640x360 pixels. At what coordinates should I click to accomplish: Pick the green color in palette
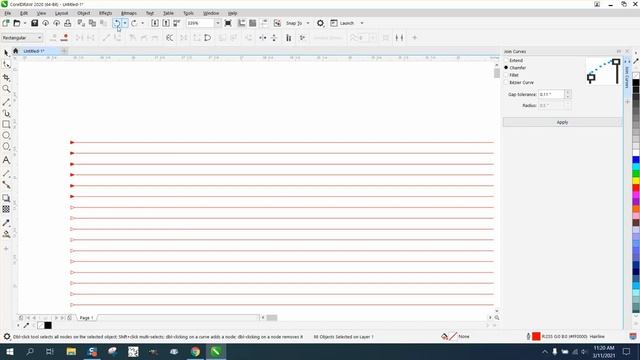coord(636,174)
